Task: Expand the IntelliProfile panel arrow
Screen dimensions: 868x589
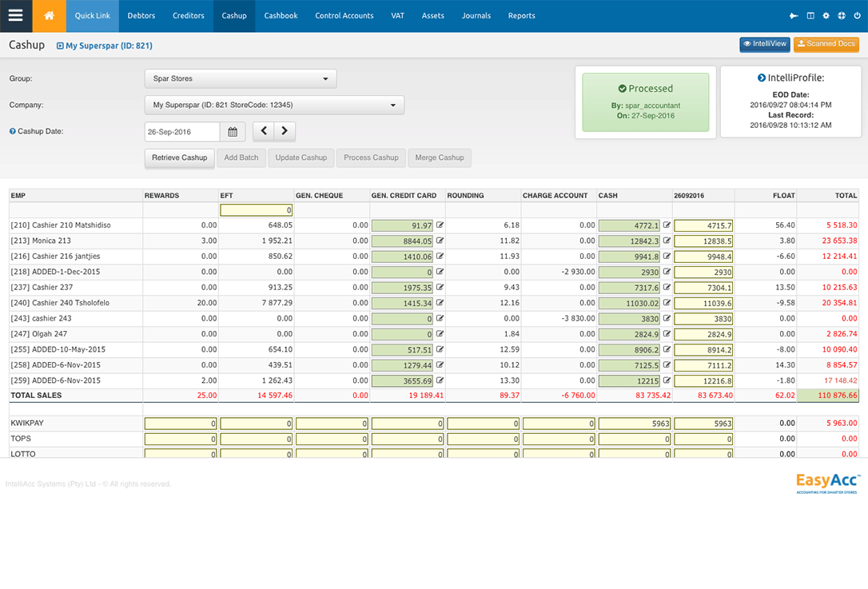Action: (762, 78)
